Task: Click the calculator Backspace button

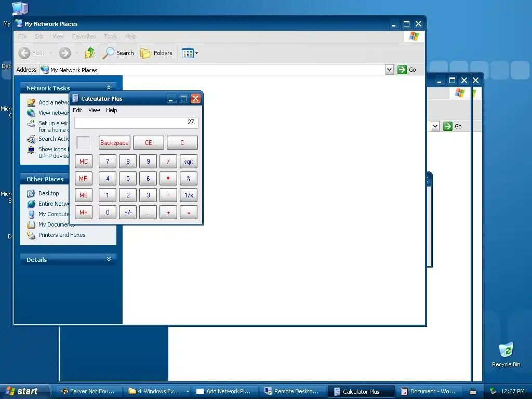Action: click(x=114, y=143)
